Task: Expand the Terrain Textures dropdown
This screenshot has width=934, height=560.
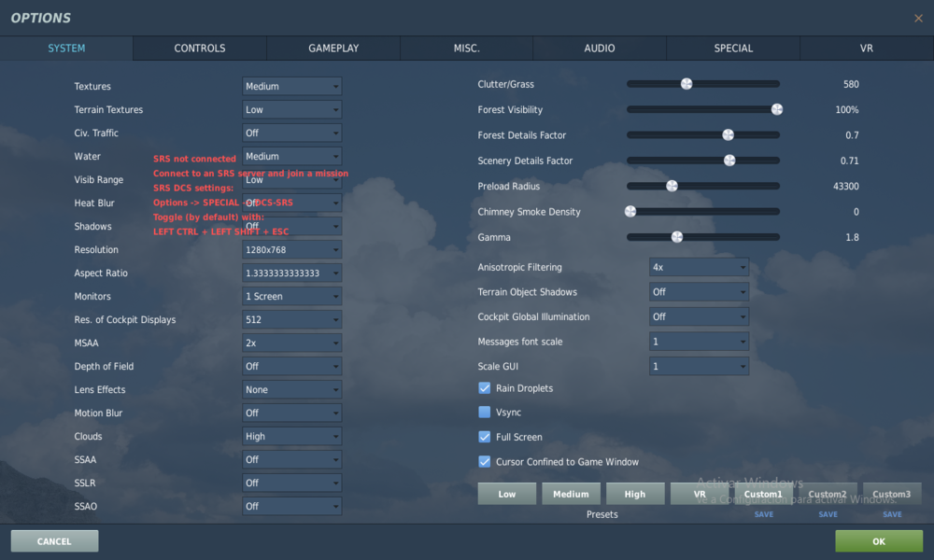Action: click(291, 109)
